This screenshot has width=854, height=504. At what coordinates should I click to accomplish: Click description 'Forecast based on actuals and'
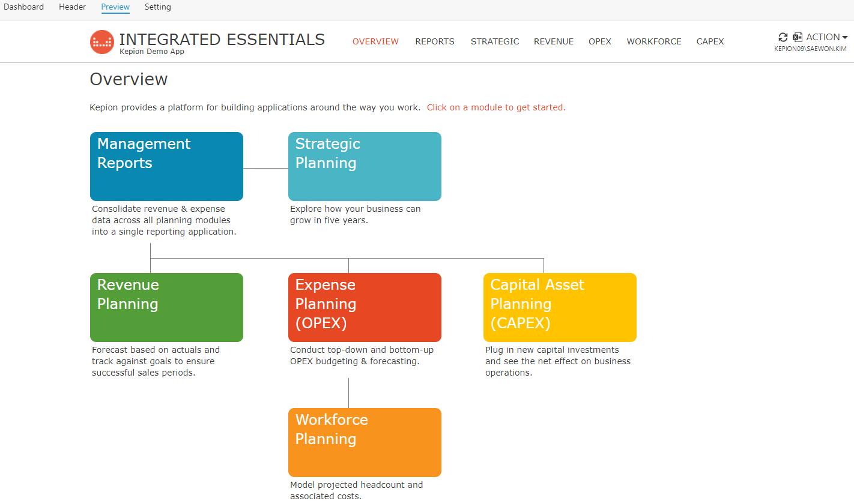pyautogui.click(x=156, y=361)
